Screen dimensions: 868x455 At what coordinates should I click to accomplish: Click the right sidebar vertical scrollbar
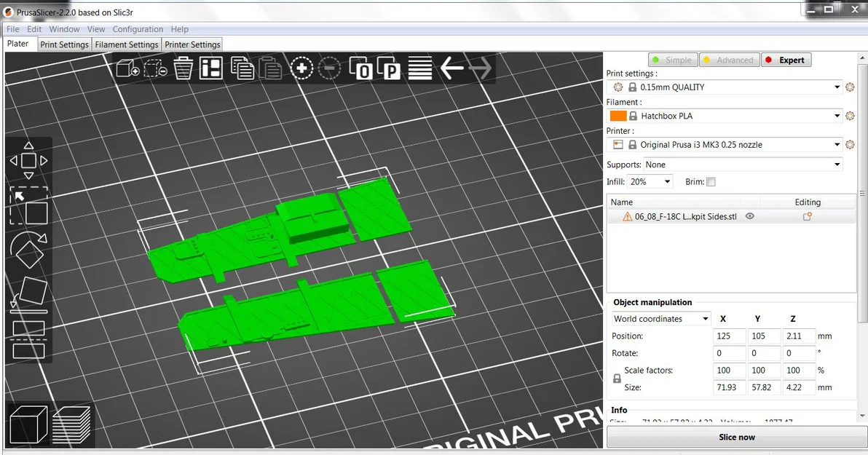pyautogui.click(x=862, y=237)
